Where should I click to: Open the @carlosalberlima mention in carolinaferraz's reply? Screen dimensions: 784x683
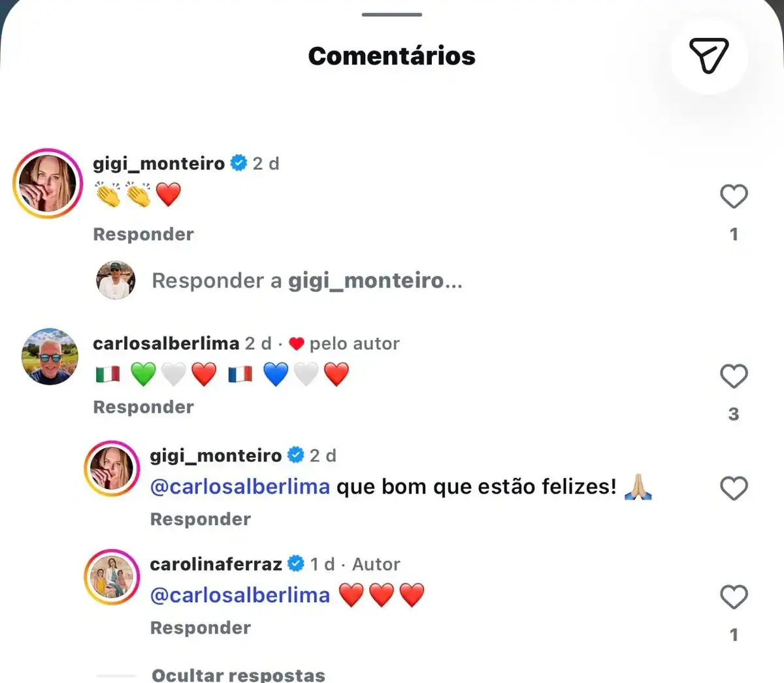(240, 596)
